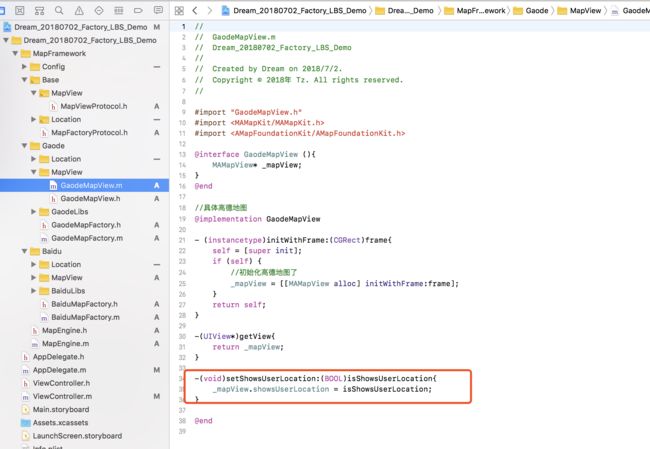Expand the Config folder

(x=24, y=67)
